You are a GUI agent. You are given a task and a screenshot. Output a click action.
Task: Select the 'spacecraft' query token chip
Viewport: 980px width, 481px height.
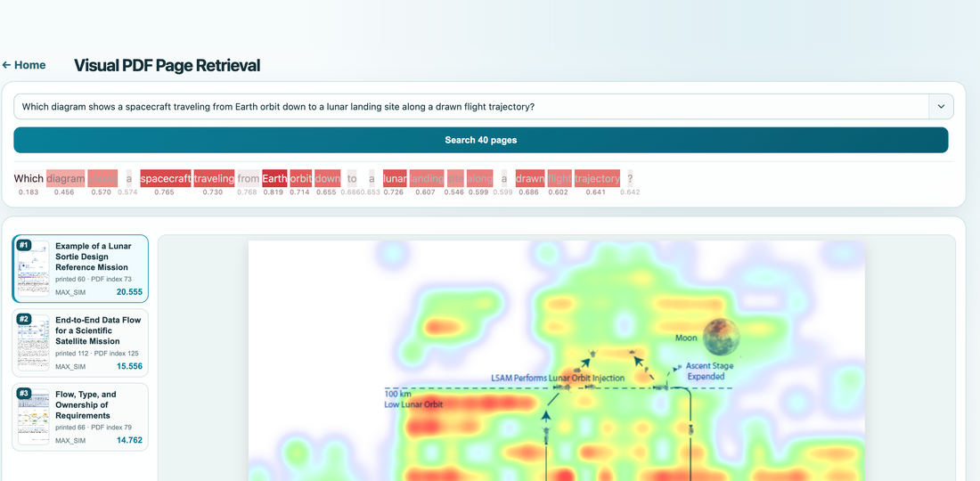tap(166, 179)
